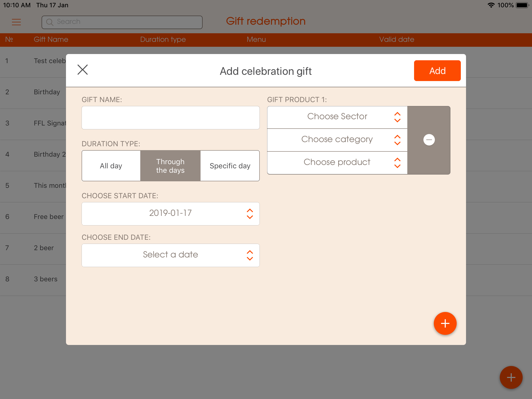The width and height of the screenshot is (532, 399).
Task: Select the This month row
Action: coord(33,187)
